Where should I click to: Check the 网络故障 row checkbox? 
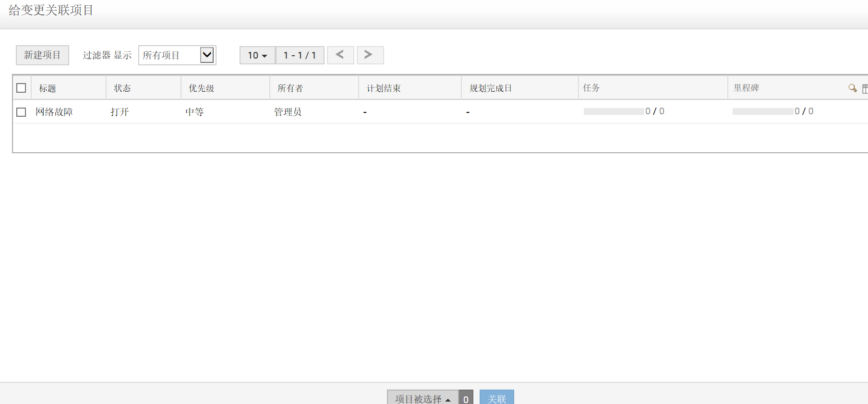pyautogui.click(x=21, y=112)
